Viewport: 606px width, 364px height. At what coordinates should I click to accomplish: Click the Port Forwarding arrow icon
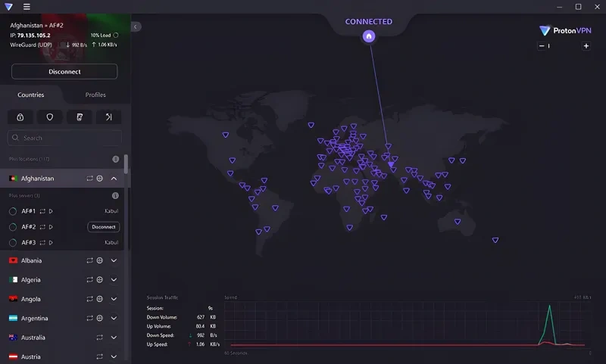[109, 117]
